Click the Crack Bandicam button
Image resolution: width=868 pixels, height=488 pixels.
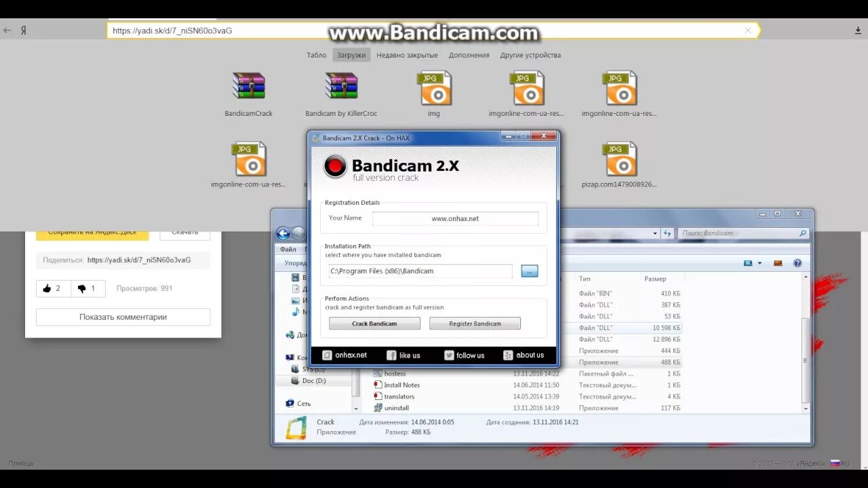[x=374, y=323]
